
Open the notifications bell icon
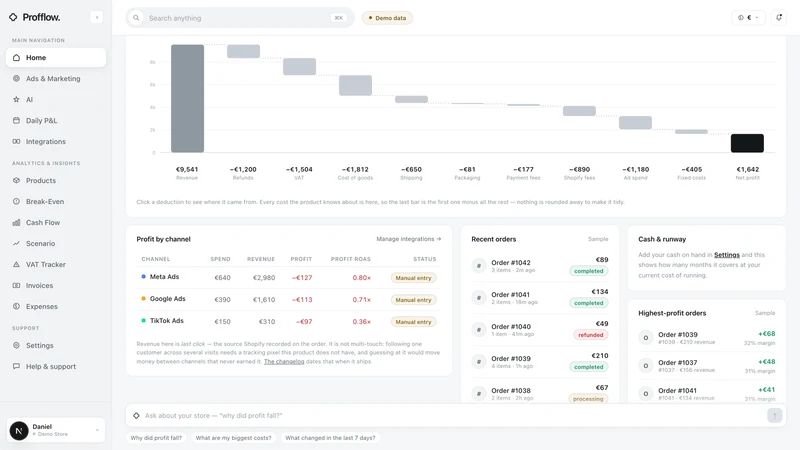[779, 17]
